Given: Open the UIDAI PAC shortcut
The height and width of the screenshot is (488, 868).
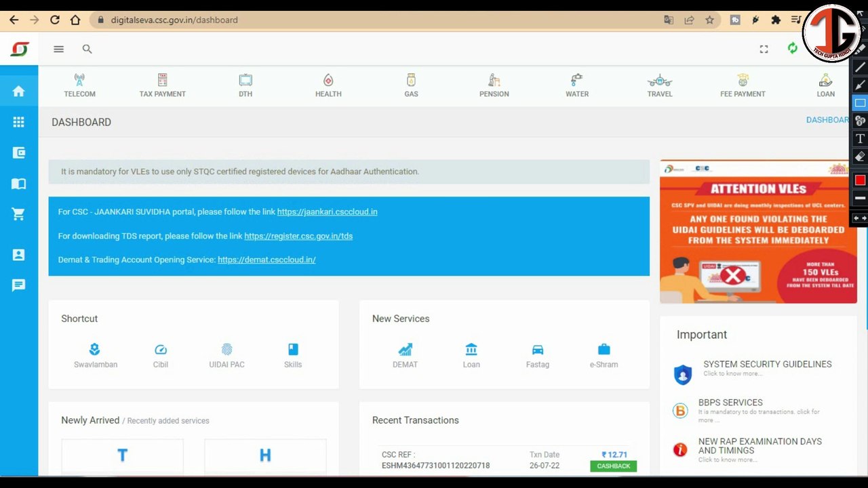Looking at the screenshot, I should (x=226, y=355).
